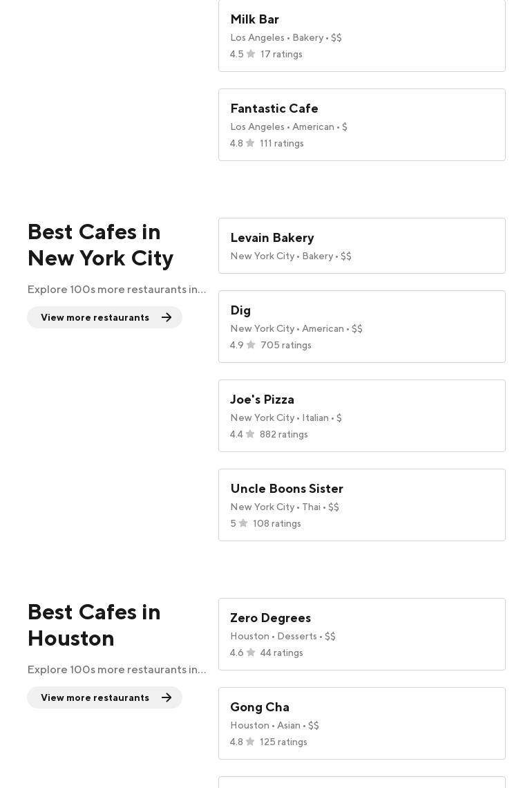Click star icon on Dig card
The image size is (532, 788).
(251, 345)
